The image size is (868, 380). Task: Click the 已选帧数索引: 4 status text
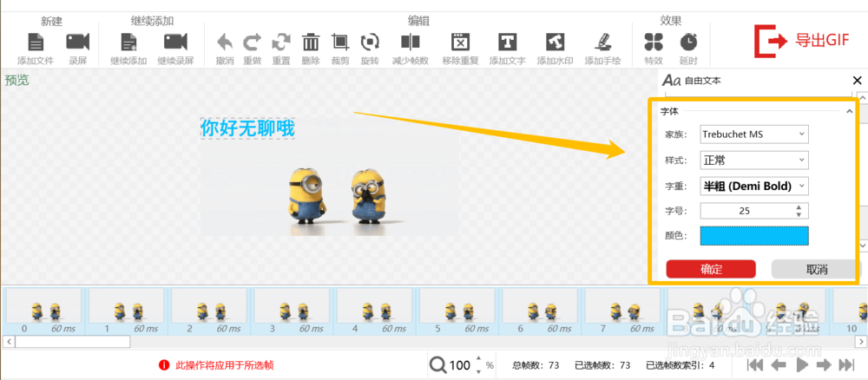tap(681, 365)
